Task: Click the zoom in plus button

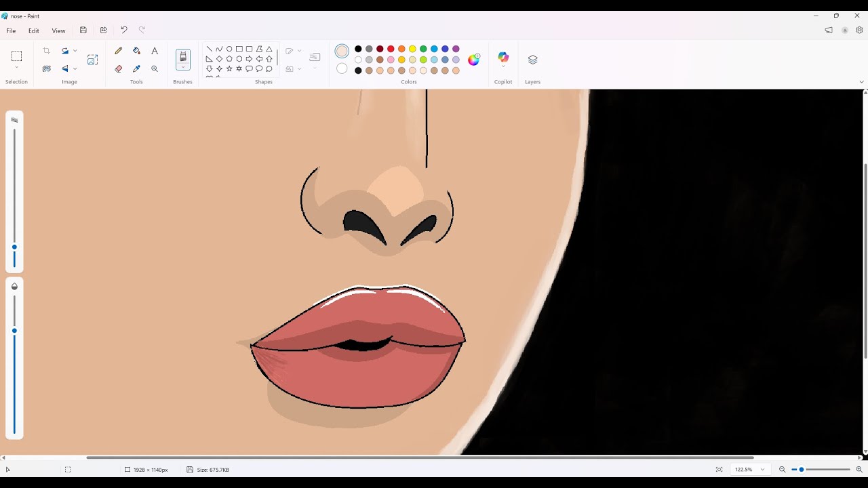Action: 859,470
